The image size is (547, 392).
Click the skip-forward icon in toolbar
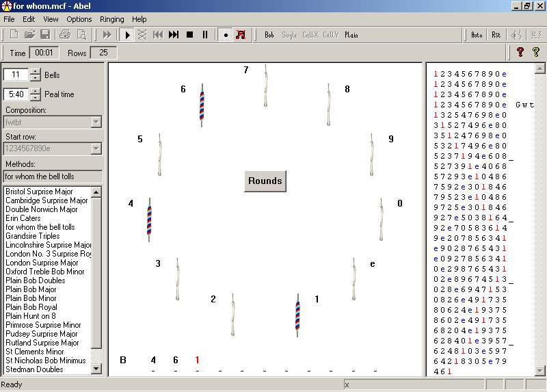(x=174, y=35)
